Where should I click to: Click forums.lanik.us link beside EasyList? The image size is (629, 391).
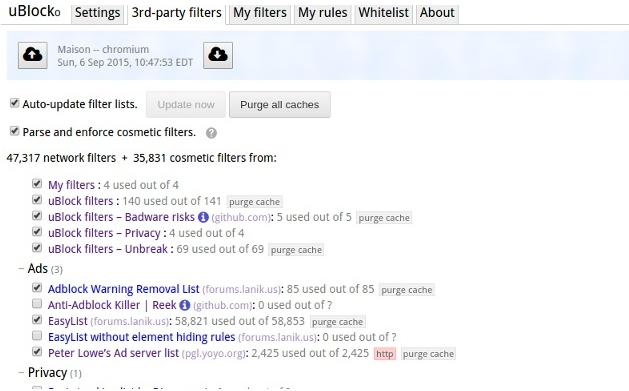click(130, 322)
